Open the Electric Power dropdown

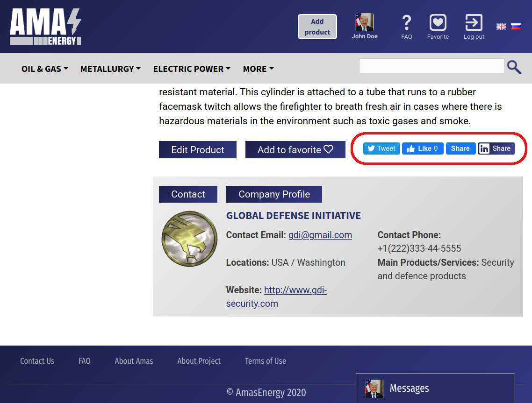click(x=192, y=69)
